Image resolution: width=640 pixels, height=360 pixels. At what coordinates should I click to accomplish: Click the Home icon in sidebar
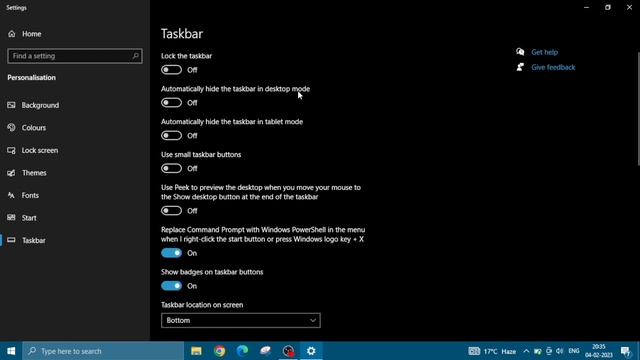(x=12, y=34)
